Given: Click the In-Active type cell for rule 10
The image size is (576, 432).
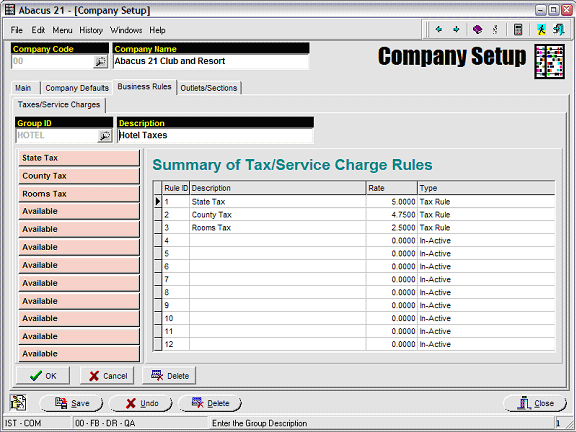Looking at the screenshot, I should (486, 318).
